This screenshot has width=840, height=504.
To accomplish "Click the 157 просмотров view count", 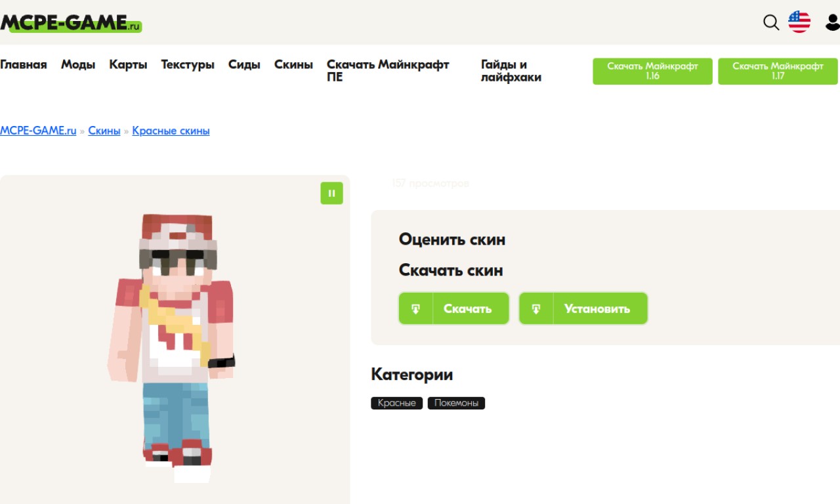I will click(x=430, y=184).
